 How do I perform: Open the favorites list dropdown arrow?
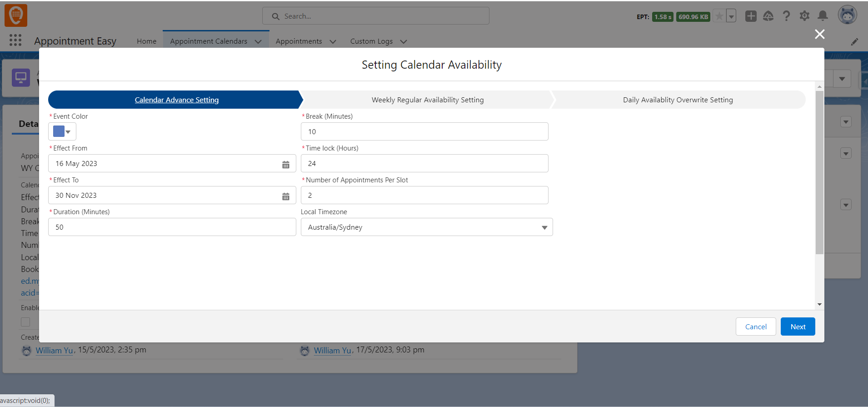[x=731, y=17]
